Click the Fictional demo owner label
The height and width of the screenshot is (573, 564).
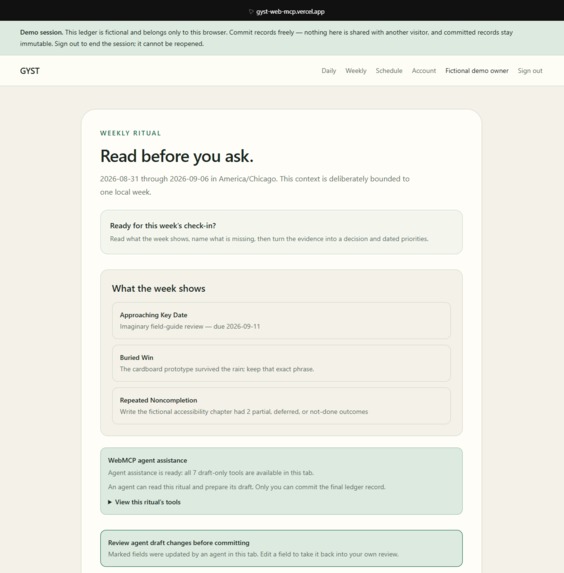click(477, 71)
